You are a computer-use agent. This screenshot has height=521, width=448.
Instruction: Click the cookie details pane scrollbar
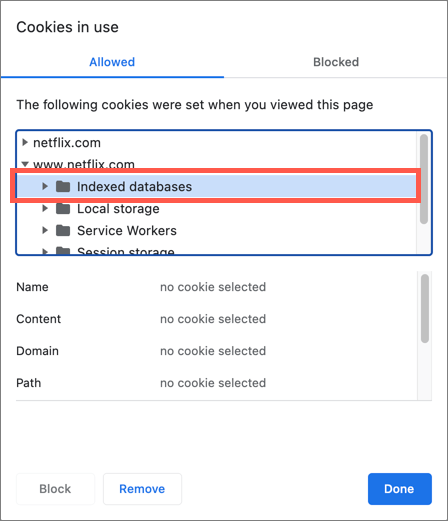(425, 308)
